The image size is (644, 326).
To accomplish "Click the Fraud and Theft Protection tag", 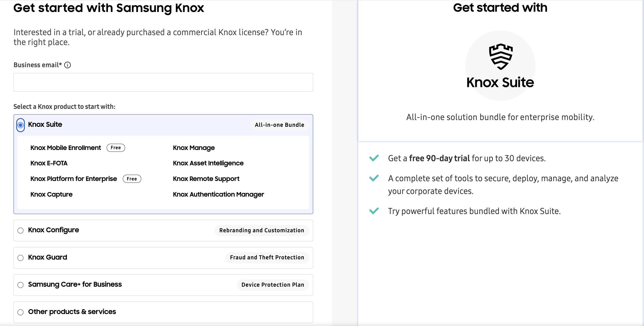I will 267,258.
